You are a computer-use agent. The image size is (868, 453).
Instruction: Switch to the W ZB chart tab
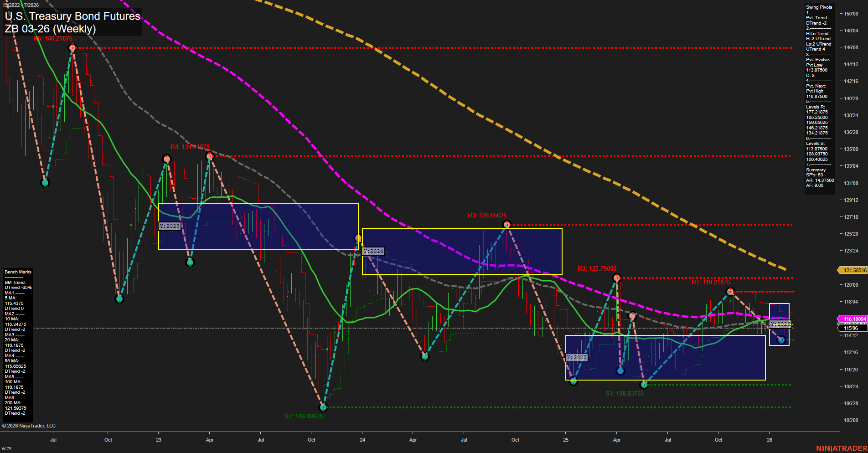click(6, 448)
